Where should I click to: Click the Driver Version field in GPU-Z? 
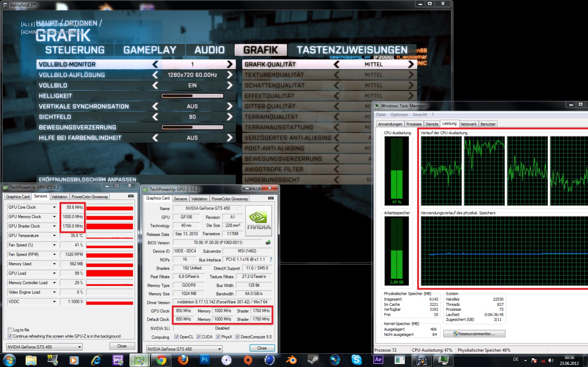pos(222,302)
